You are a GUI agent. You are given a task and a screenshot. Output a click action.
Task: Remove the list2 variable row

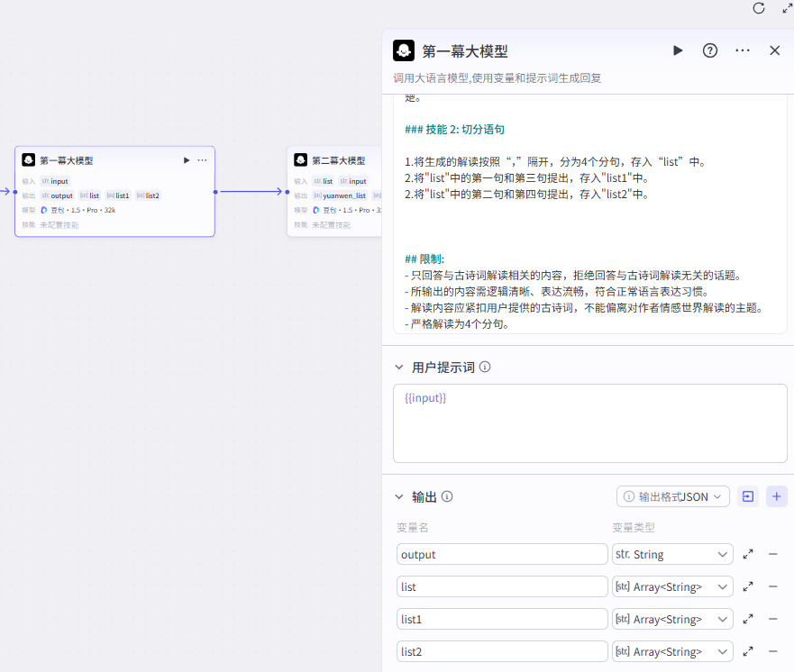click(x=772, y=652)
